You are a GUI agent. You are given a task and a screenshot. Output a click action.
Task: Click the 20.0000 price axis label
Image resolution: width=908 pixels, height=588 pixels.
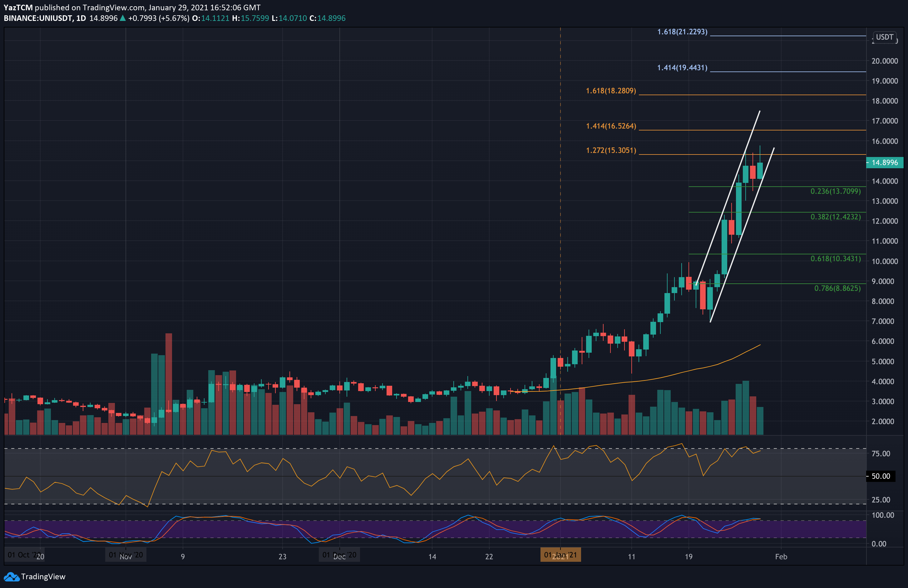tap(885, 61)
